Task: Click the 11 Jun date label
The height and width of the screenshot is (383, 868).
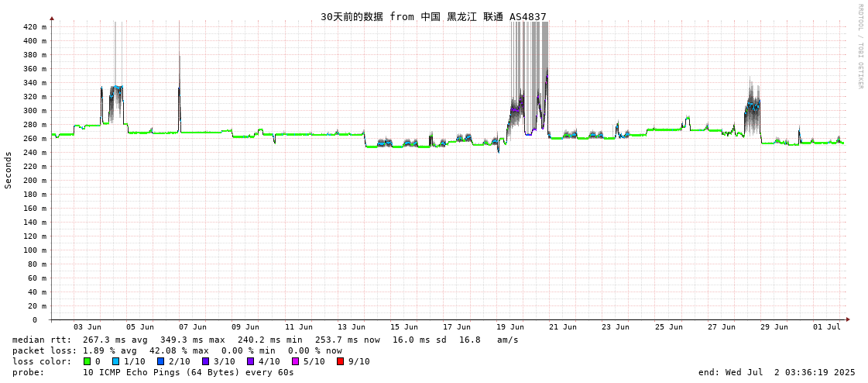Action: point(298,327)
